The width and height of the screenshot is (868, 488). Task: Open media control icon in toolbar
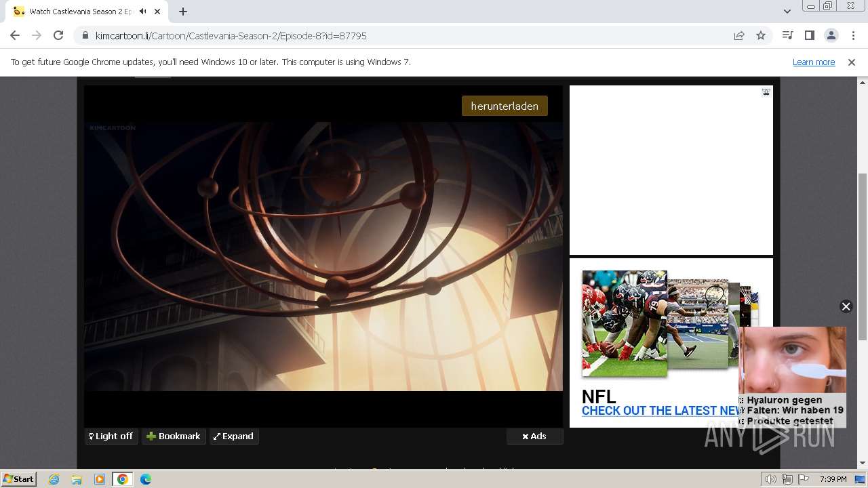pos(787,35)
